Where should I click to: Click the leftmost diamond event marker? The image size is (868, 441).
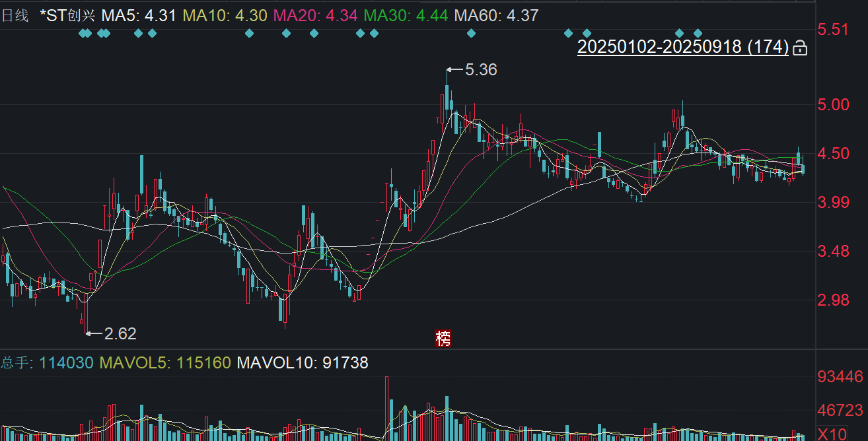[82, 33]
